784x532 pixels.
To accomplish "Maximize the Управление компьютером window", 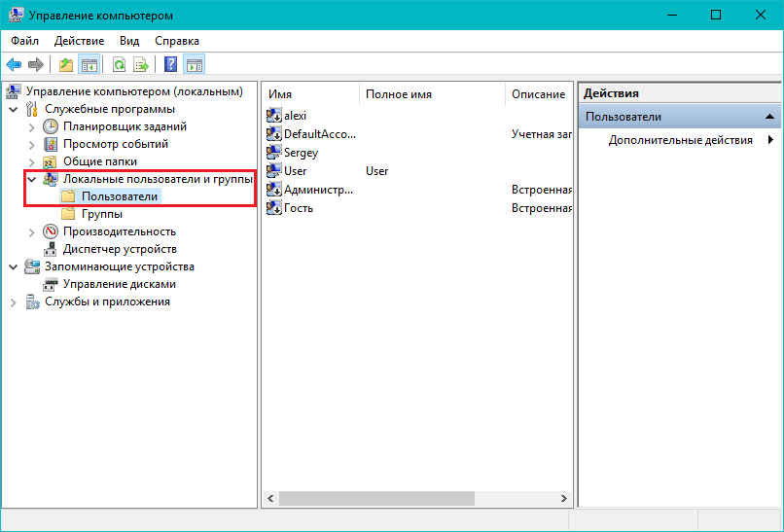I will tap(716, 15).
